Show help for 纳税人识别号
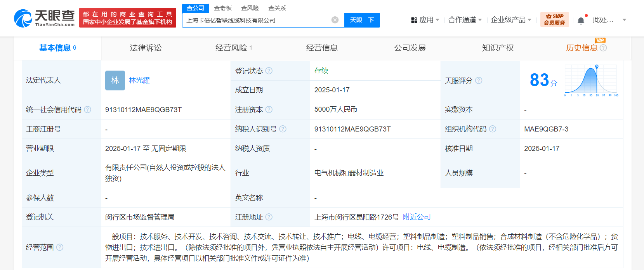 coord(283,129)
